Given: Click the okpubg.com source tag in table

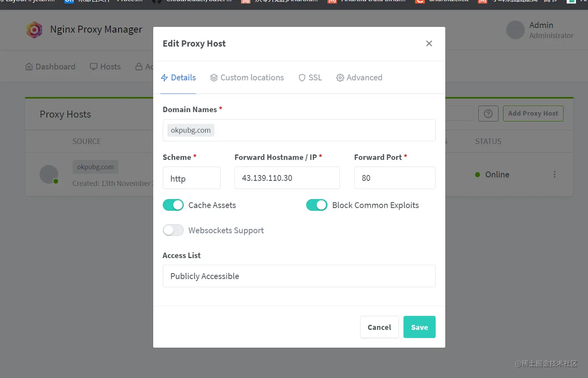Looking at the screenshot, I should point(95,167).
